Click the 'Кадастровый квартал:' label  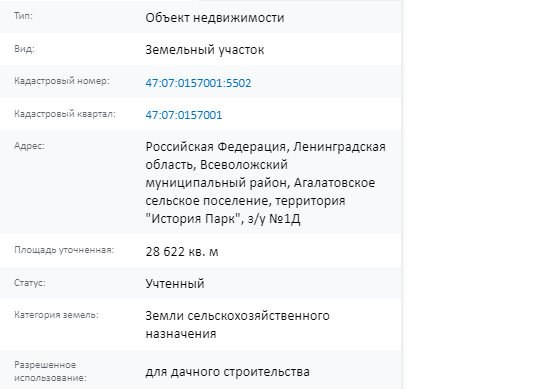65,114
